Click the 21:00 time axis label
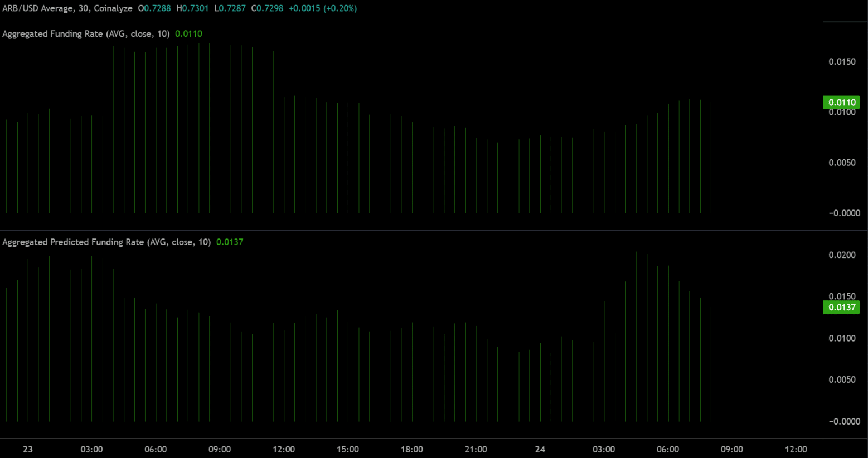Viewport: 868px width, 458px height. 476,449
